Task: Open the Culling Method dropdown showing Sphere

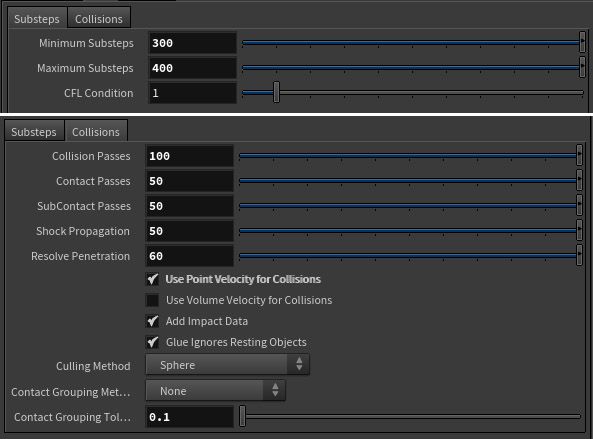Action: click(228, 365)
